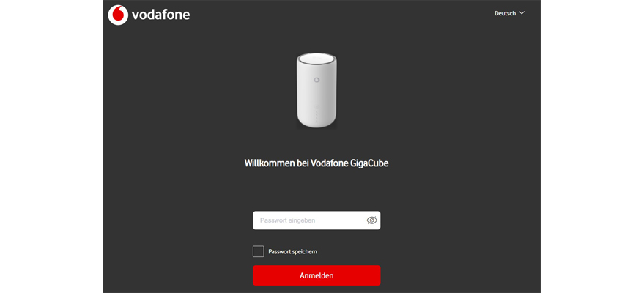Select the Deutsch language label
The height and width of the screenshot is (293, 644).
pos(506,13)
